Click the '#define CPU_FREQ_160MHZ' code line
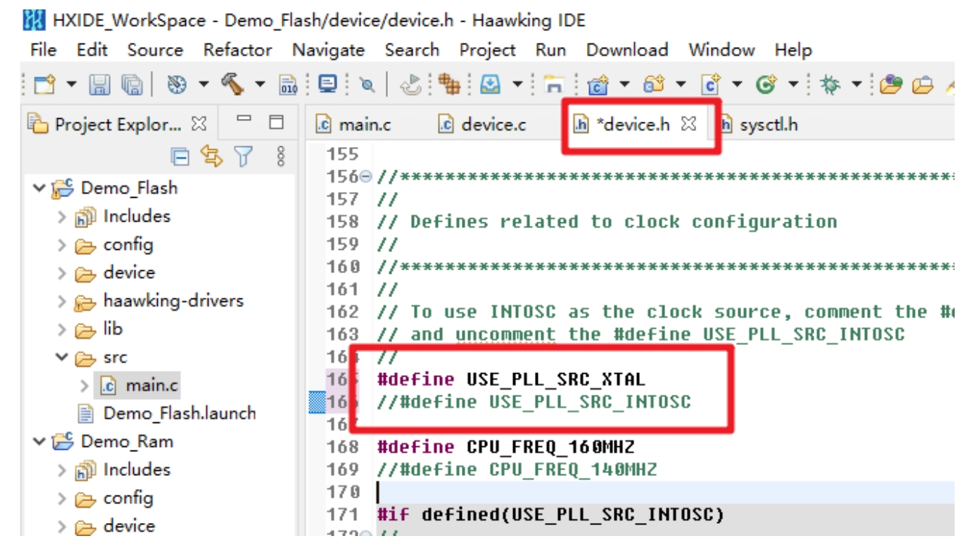 (506, 447)
